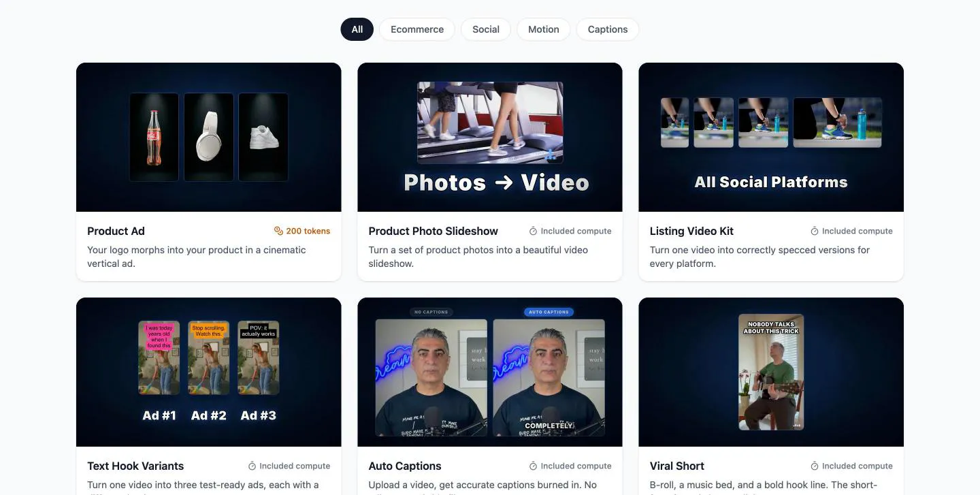Viewport: 980px width, 495px height.
Task: Open the Listing Video Kit title
Action: 691,231
